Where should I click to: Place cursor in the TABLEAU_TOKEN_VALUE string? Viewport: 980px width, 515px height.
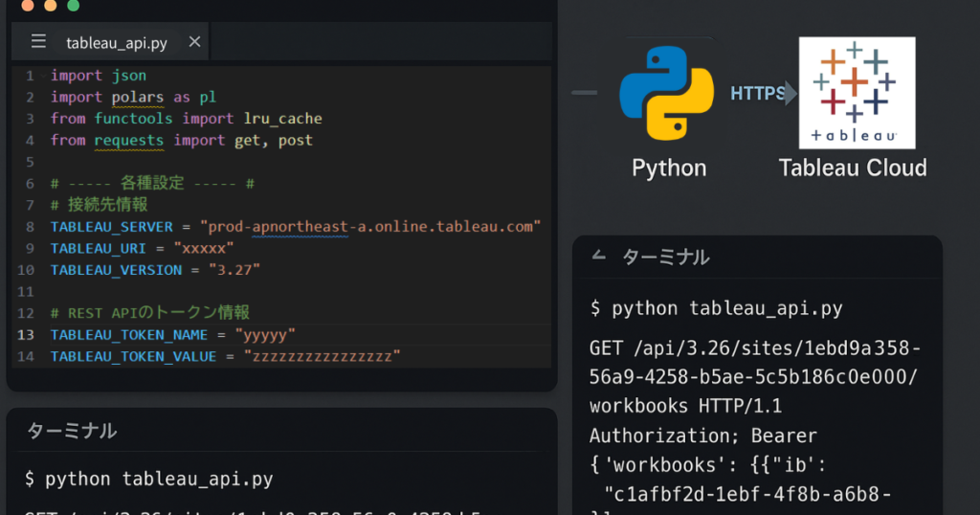322,356
